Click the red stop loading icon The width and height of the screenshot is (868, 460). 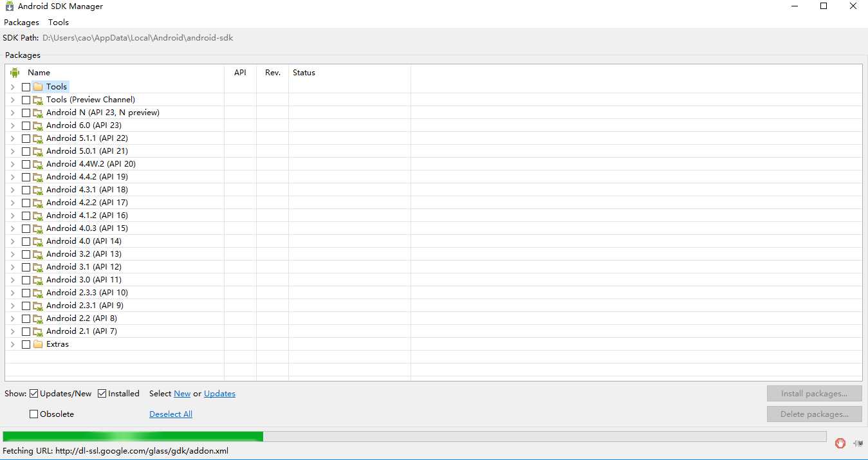click(x=840, y=443)
